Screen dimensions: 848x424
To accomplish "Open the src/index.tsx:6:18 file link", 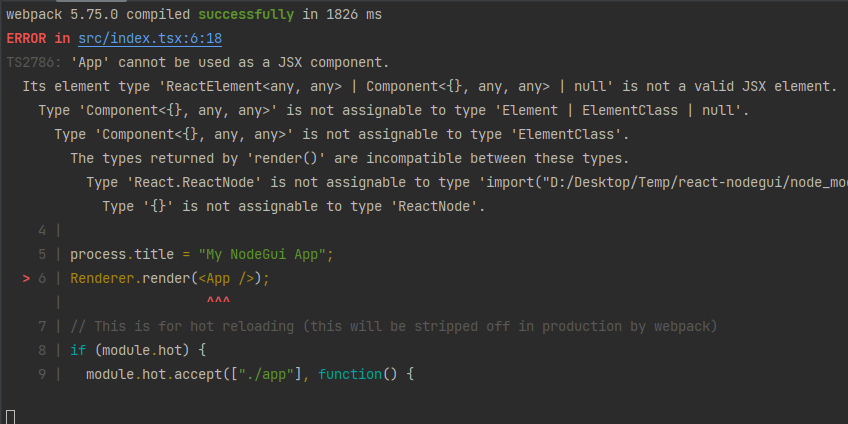I will [x=150, y=39].
